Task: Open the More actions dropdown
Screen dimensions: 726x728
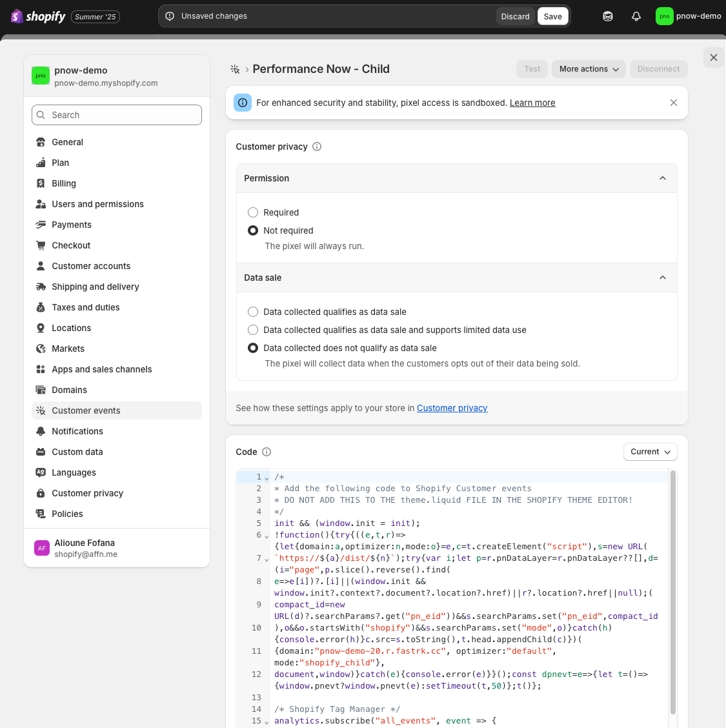Action: click(589, 69)
